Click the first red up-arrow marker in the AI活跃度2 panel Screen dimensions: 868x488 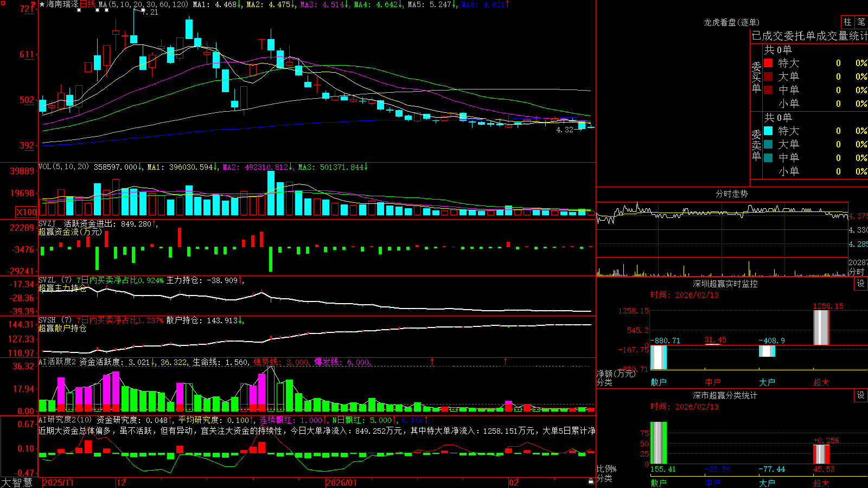tap(432, 361)
